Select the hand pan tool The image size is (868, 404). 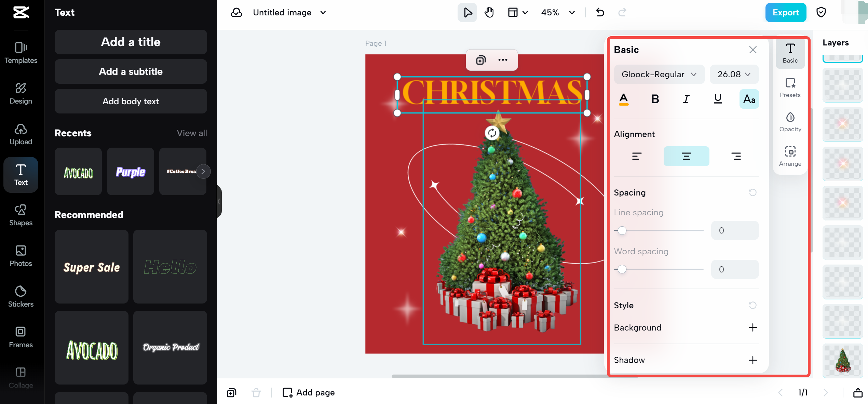tap(489, 12)
